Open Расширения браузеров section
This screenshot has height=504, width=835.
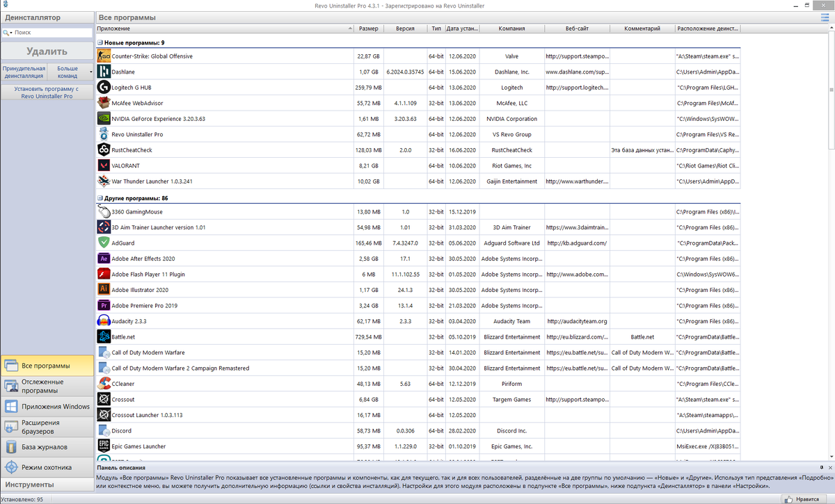47,427
